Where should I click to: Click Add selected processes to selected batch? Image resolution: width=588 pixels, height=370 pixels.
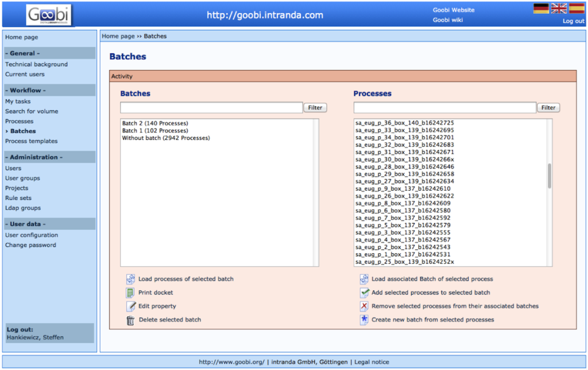[431, 292]
